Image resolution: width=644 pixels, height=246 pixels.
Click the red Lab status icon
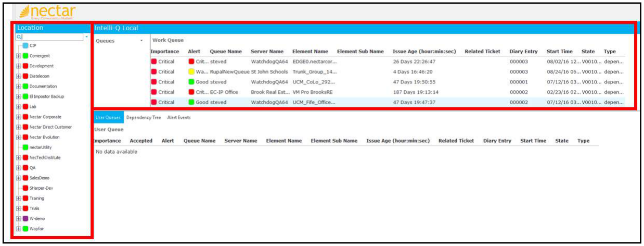tap(25, 107)
